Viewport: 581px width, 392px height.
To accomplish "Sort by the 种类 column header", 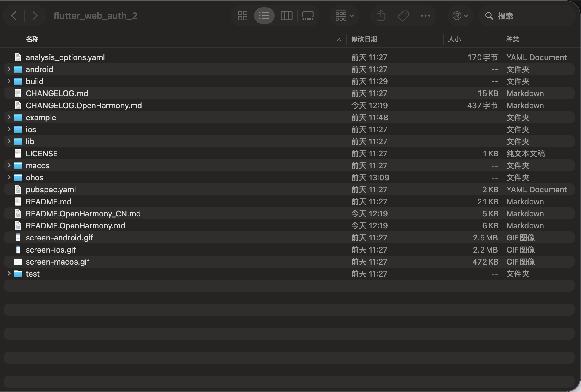I will (513, 39).
